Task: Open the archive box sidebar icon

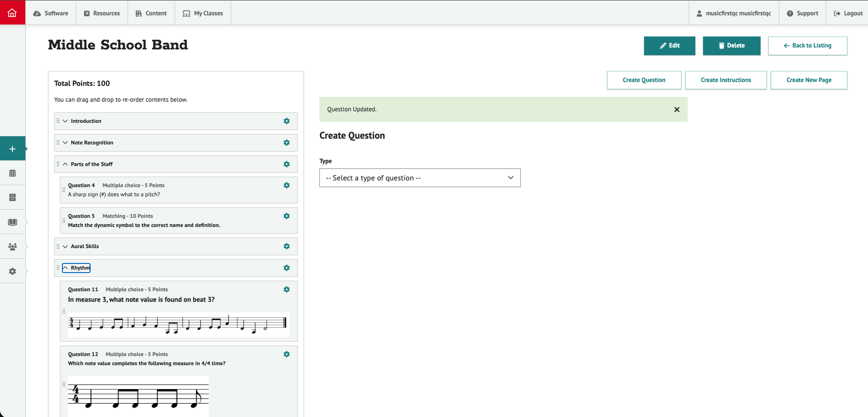Action: pos(12,198)
